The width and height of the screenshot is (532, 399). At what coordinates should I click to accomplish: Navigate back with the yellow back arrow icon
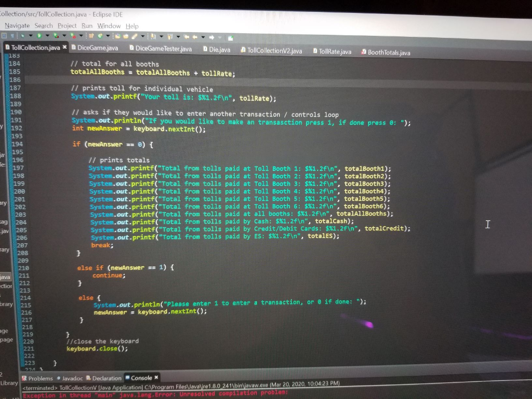point(194,36)
